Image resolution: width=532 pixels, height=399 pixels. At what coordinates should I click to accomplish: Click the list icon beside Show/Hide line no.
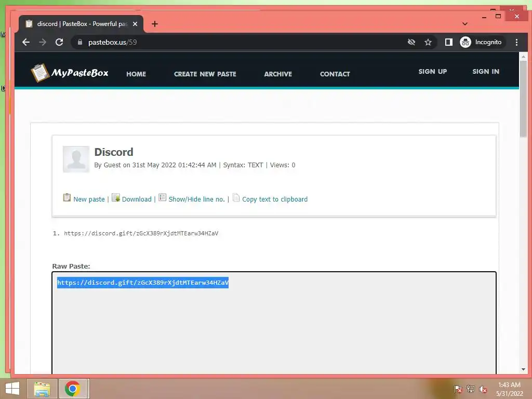click(x=163, y=197)
